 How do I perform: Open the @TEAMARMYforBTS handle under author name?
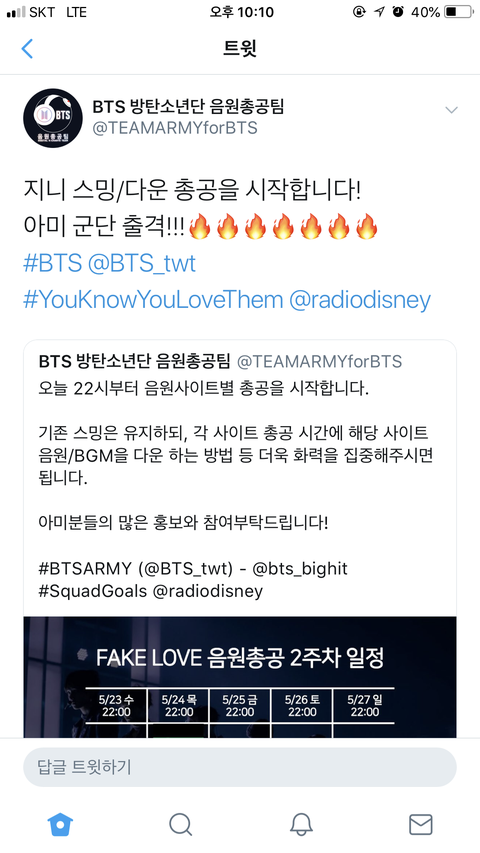pos(175,128)
